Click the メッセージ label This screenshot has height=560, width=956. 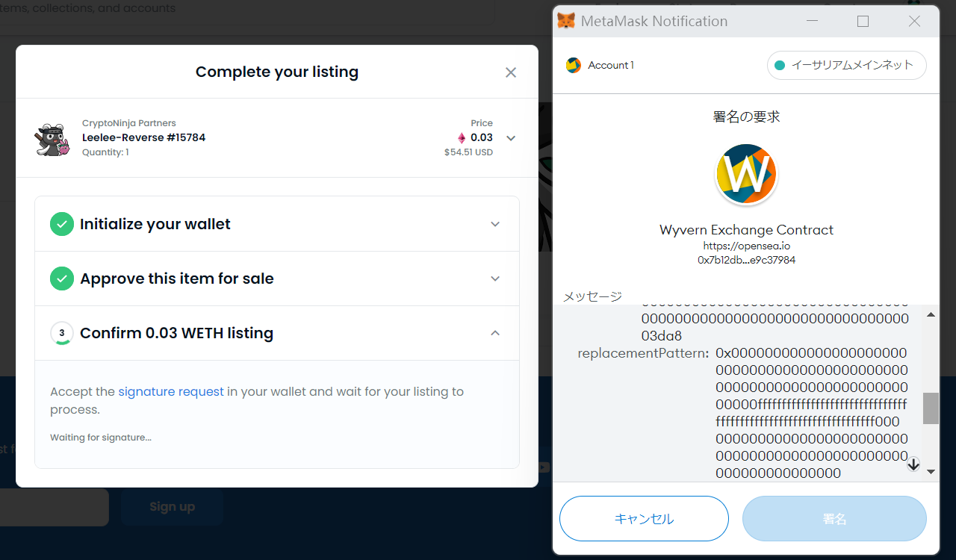coord(592,296)
